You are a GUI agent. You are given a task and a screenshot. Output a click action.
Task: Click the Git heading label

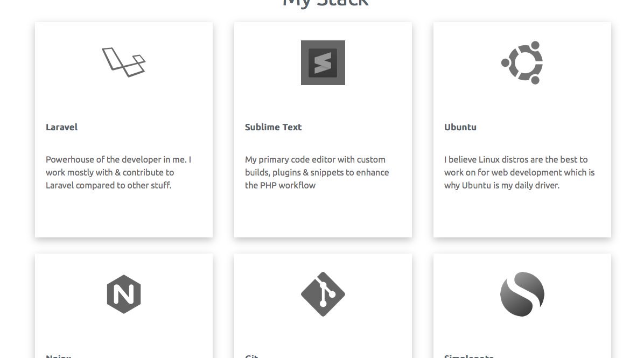(x=251, y=356)
